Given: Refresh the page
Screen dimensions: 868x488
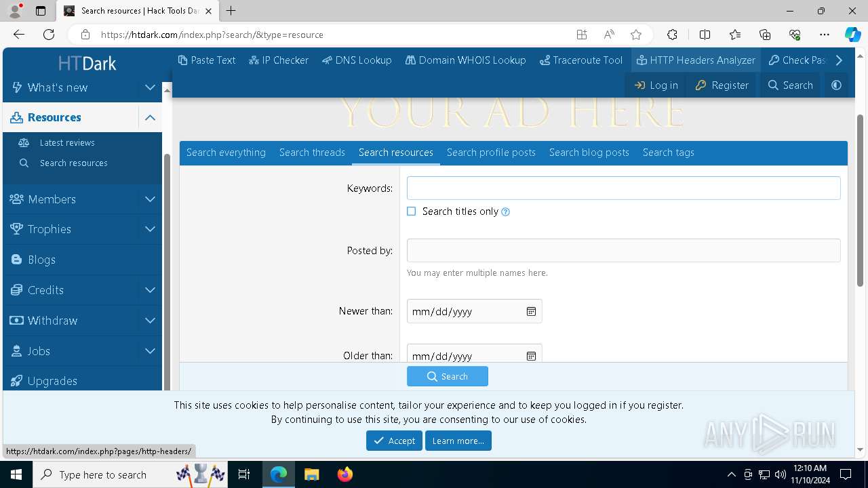Looking at the screenshot, I should pos(49,35).
